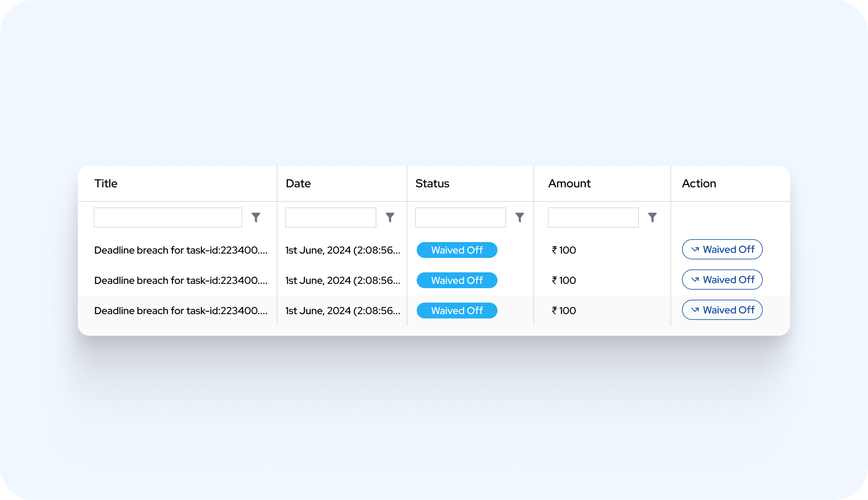Viewport: 868px width, 500px height.
Task: Click the Amount filter input box
Action: pos(593,218)
